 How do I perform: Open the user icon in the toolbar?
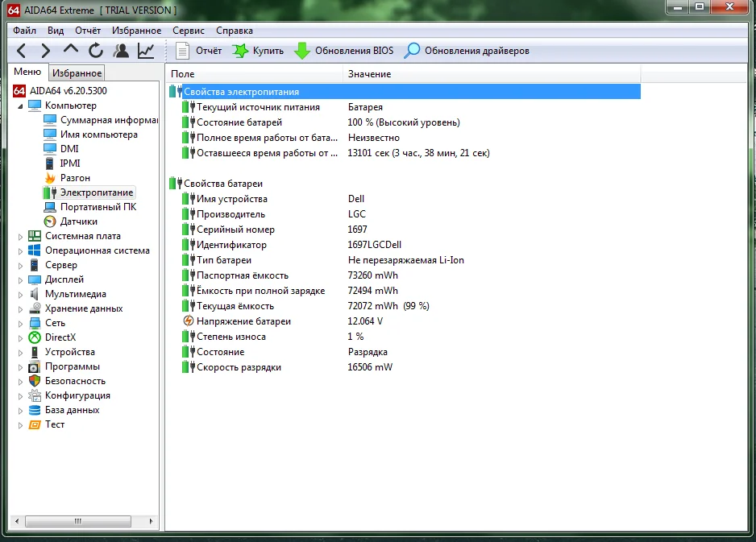[121, 51]
